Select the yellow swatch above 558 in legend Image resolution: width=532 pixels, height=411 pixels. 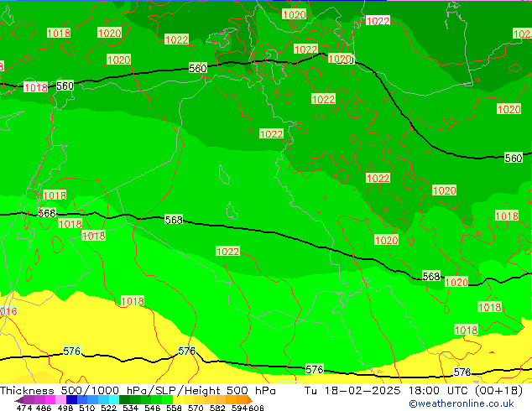point(179,399)
